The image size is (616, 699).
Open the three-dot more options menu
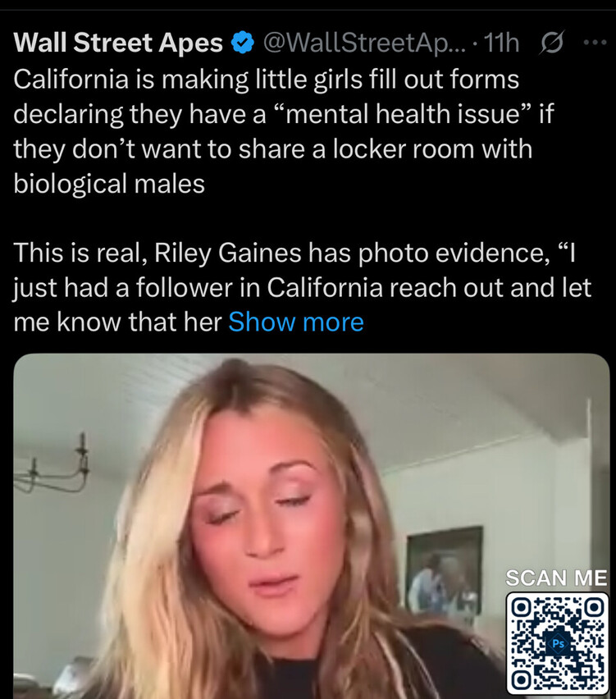[x=595, y=43]
